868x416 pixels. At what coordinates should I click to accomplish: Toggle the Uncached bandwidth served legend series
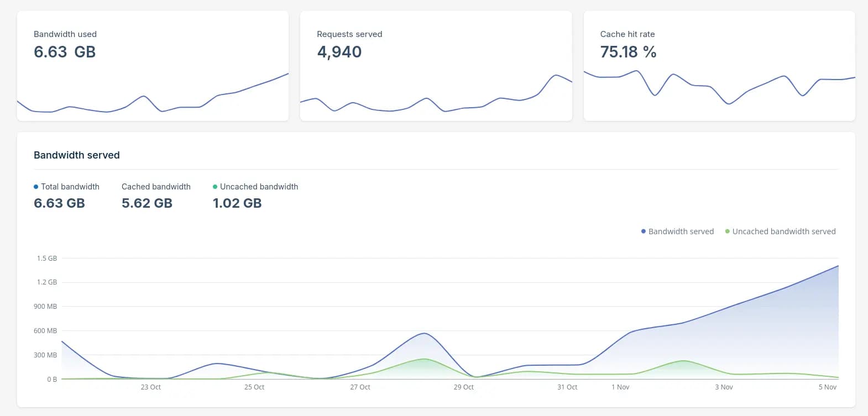783,231
